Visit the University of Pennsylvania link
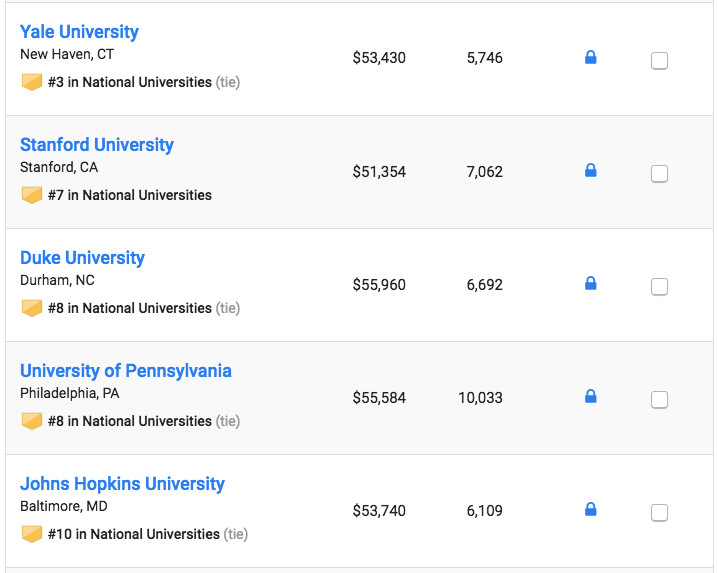Screen dimensions: 717x573 click(x=126, y=371)
